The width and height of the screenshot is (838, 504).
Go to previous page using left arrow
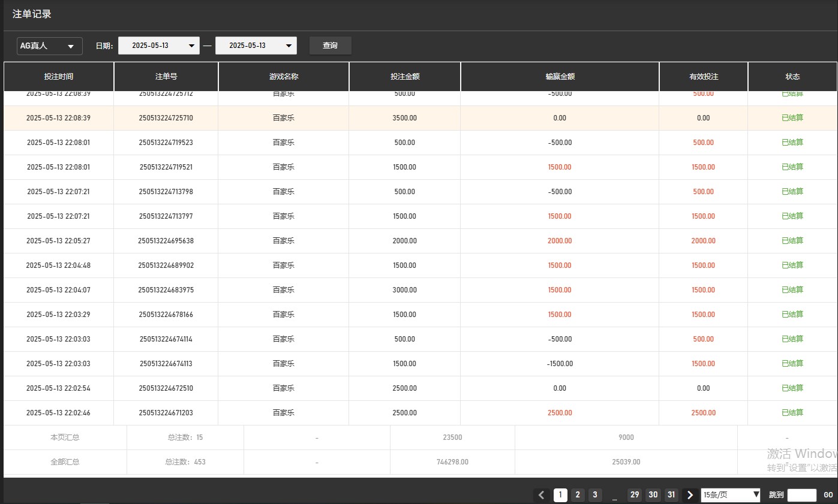tap(541, 495)
